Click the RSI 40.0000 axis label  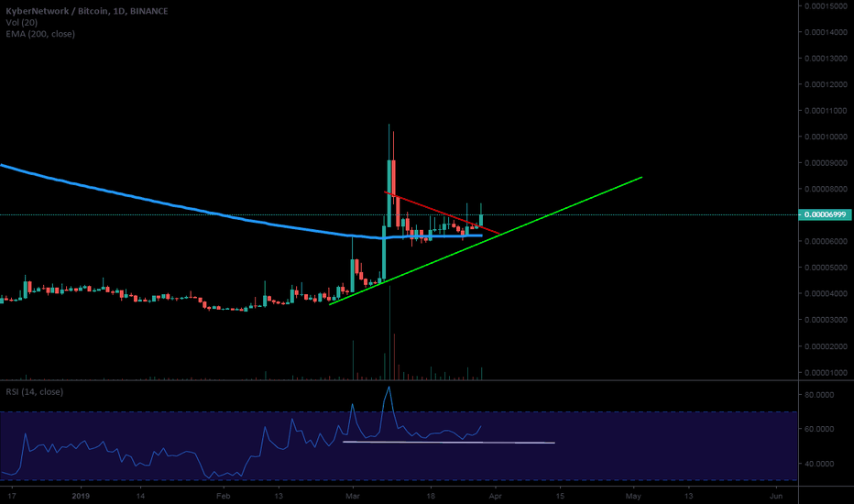(820, 464)
